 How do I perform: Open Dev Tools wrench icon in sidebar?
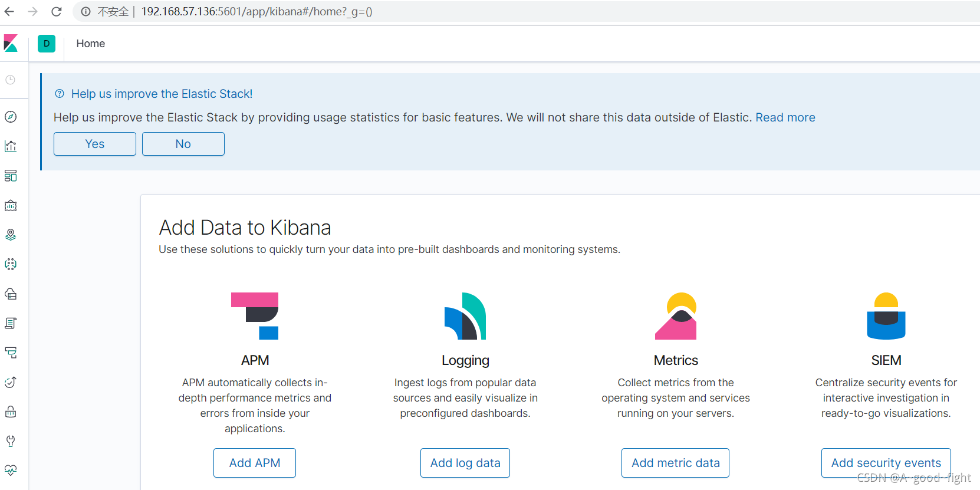click(11, 441)
